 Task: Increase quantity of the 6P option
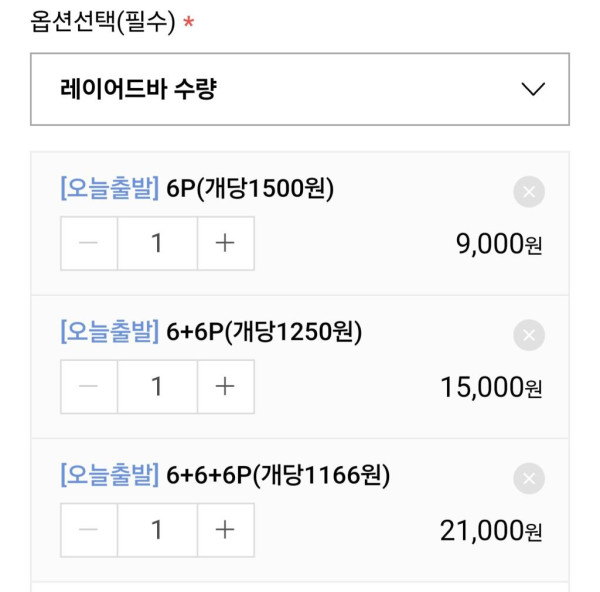[225, 243]
